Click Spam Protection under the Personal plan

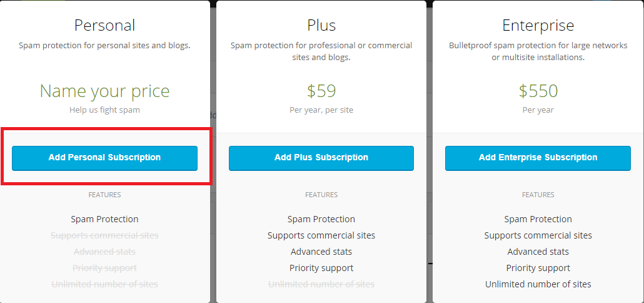pyautogui.click(x=104, y=219)
